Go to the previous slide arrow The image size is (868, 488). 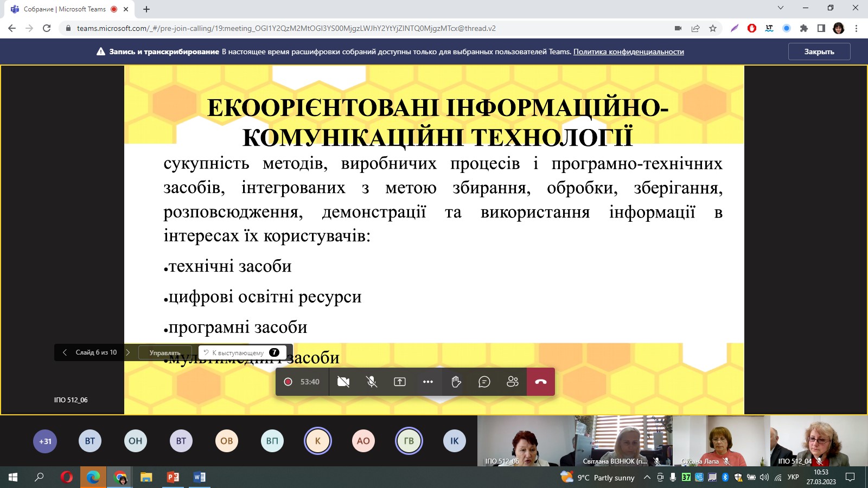[x=65, y=352]
